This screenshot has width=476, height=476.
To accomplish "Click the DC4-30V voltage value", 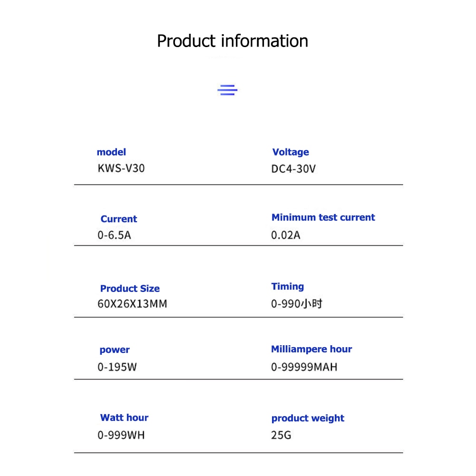I will pos(293,169).
